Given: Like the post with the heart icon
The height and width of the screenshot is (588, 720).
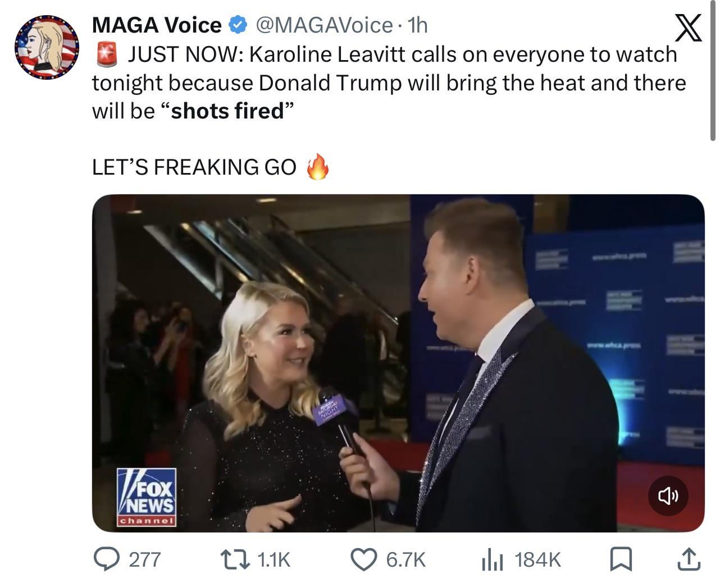Looking at the screenshot, I should click(x=363, y=559).
